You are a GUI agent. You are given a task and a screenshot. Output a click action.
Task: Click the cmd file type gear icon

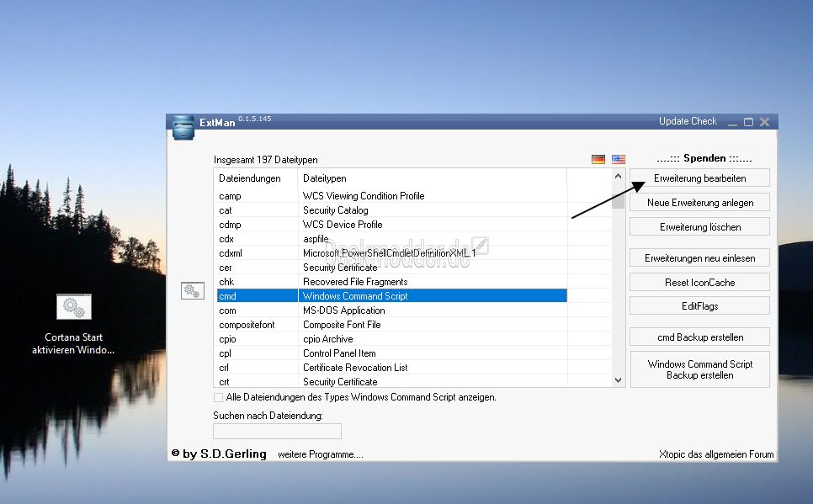tap(193, 291)
